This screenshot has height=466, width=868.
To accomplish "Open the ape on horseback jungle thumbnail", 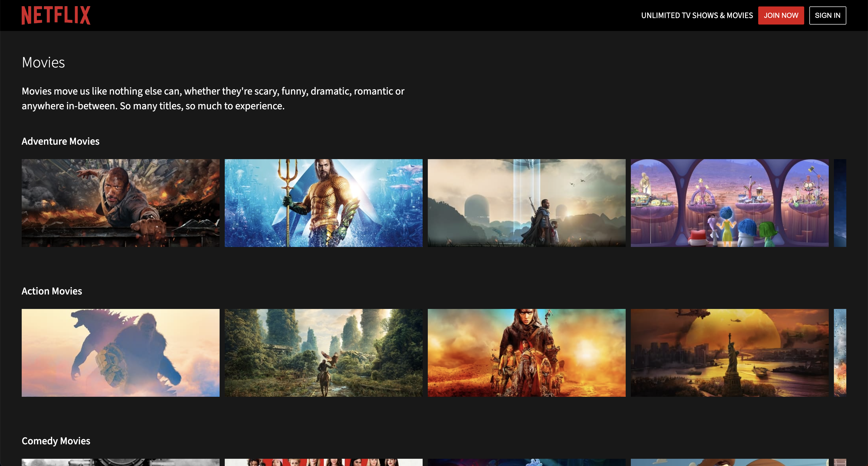I will (x=323, y=352).
